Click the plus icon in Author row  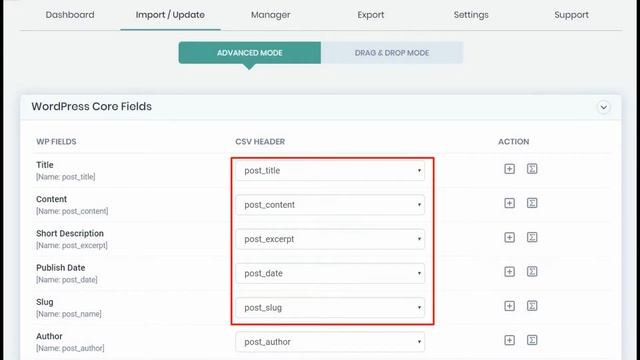click(x=509, y=340)
